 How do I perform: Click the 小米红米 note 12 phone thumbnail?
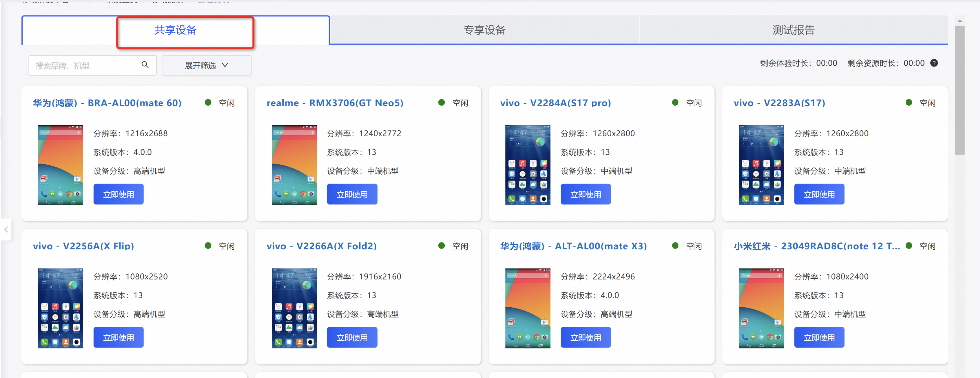coord(761,308)
